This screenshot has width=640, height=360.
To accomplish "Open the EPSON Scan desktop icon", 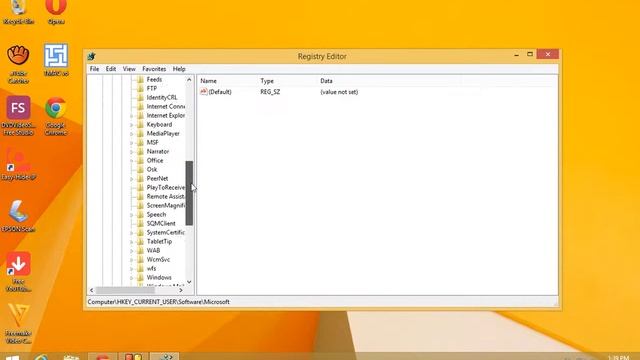I will coord(18,216).
